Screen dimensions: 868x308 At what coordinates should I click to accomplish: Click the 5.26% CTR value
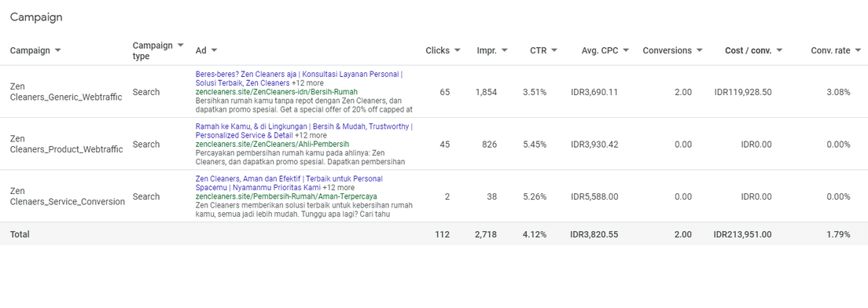click(x=535, y=196)
